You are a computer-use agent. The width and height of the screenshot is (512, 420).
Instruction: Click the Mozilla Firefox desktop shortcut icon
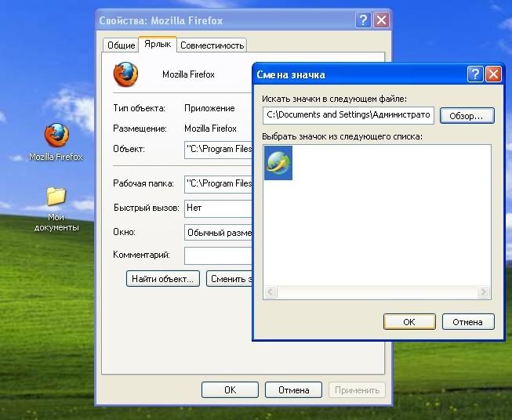[56, 135]
